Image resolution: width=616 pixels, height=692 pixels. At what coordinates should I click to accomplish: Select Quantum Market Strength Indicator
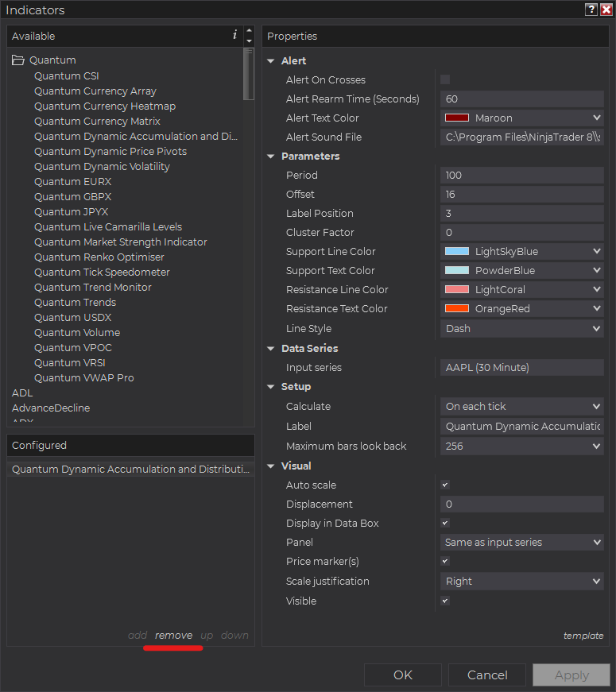coord(121,242)
